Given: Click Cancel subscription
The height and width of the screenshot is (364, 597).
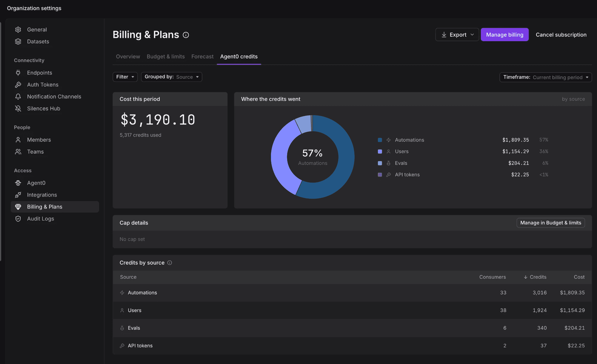Looking at the screenshot, I should point(561,35).
